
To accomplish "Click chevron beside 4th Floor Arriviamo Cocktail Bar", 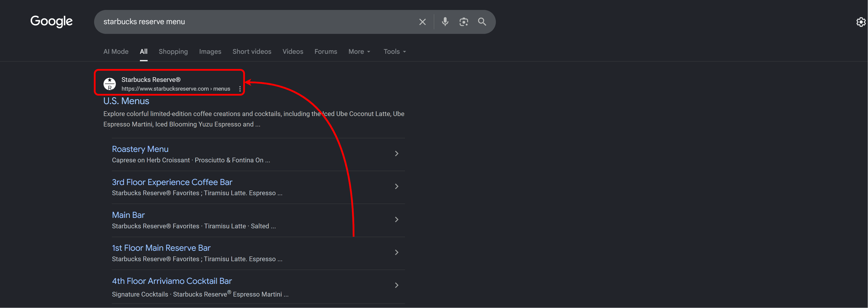I will (397, 285).
